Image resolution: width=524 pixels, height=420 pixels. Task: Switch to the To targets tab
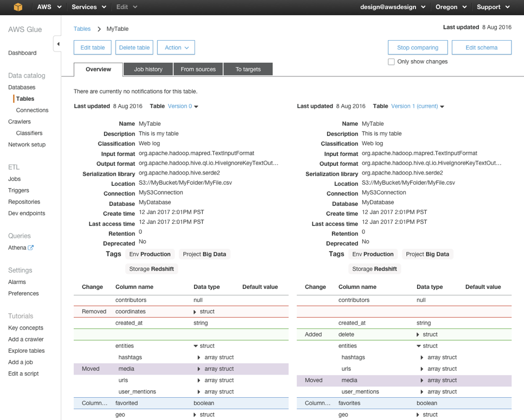point(248,69)
